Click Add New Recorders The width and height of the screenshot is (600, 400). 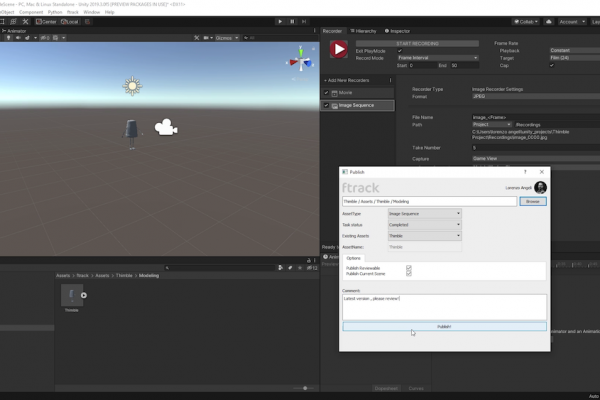pos(347,80)
